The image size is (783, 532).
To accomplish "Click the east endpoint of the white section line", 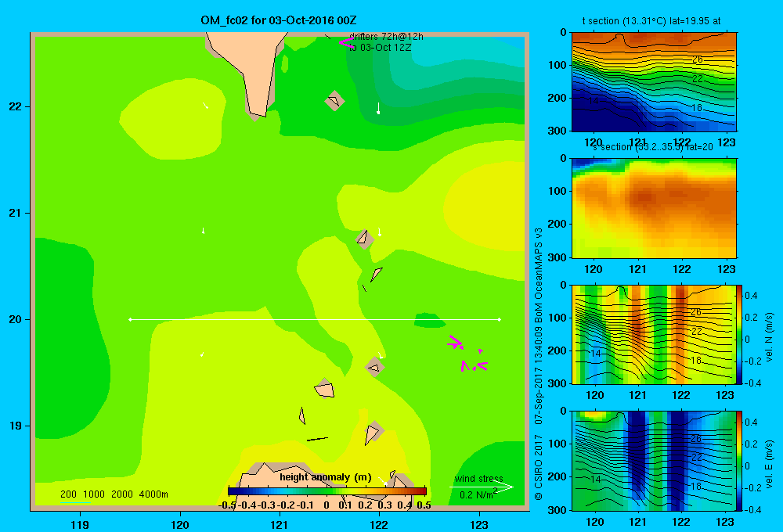I will [x=499, y=319].
